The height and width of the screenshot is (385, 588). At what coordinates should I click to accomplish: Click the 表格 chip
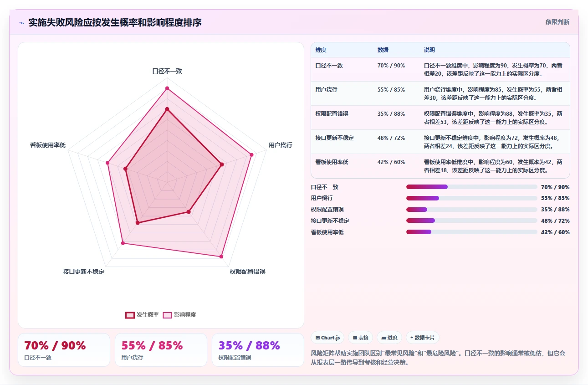[361, 338]
